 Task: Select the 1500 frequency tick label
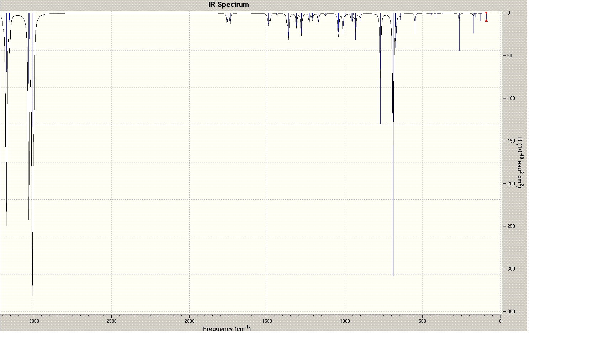pyautogui.click(x=267, y=321)
